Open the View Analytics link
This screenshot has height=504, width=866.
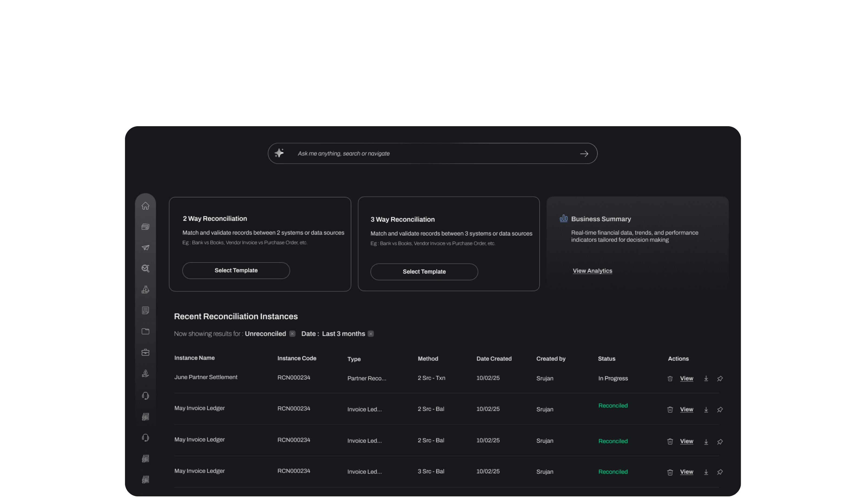592,271
